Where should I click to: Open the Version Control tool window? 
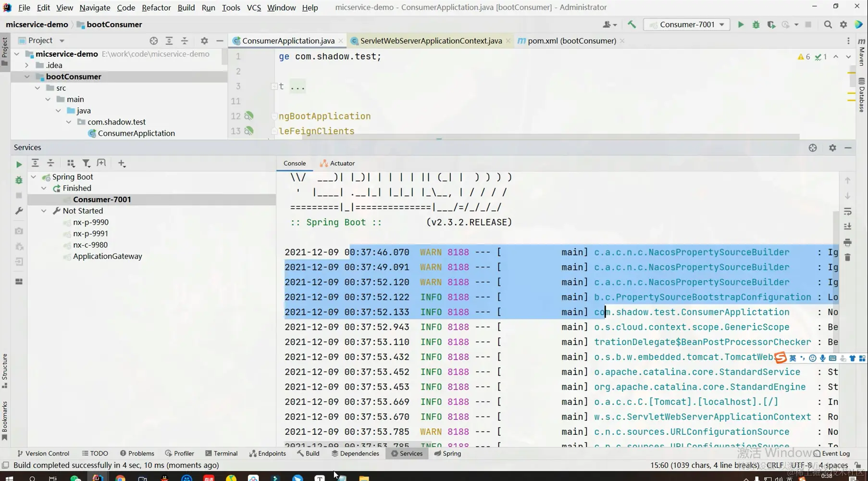click(x=43, y=453)
